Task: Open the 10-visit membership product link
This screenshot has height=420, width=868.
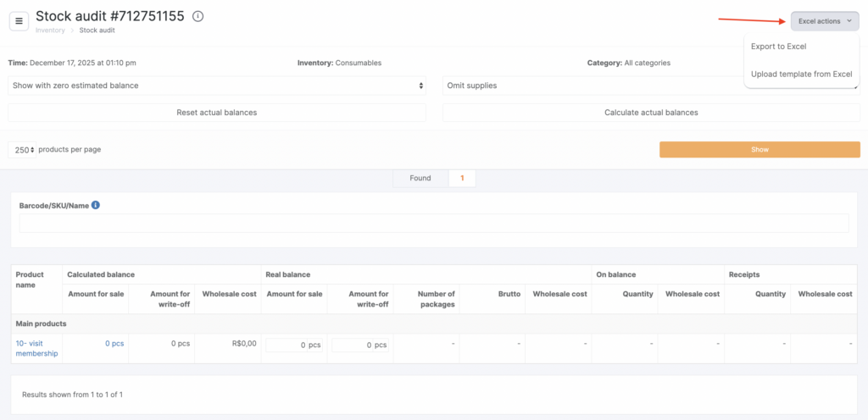Action: click(36, 348)
